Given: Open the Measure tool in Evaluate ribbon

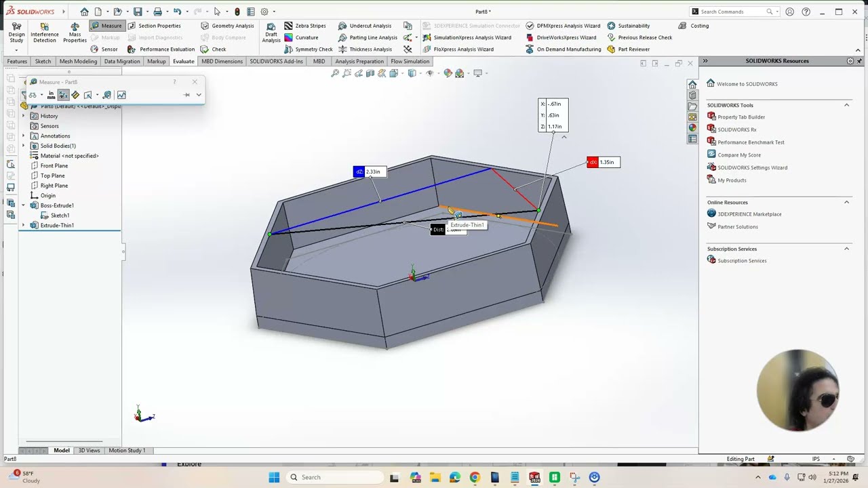Looking at the screenshot, I should 106,26.
